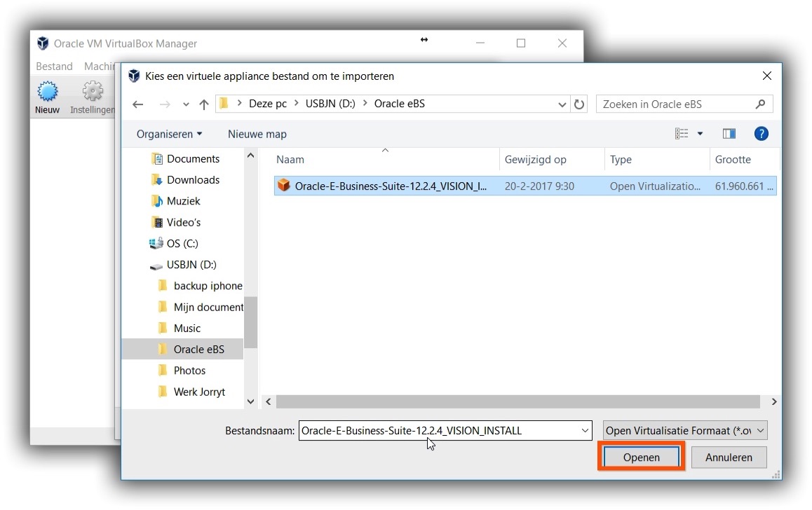Sort by the Type column header
Viewport: 812px width, 510px height.
(621, 160)
